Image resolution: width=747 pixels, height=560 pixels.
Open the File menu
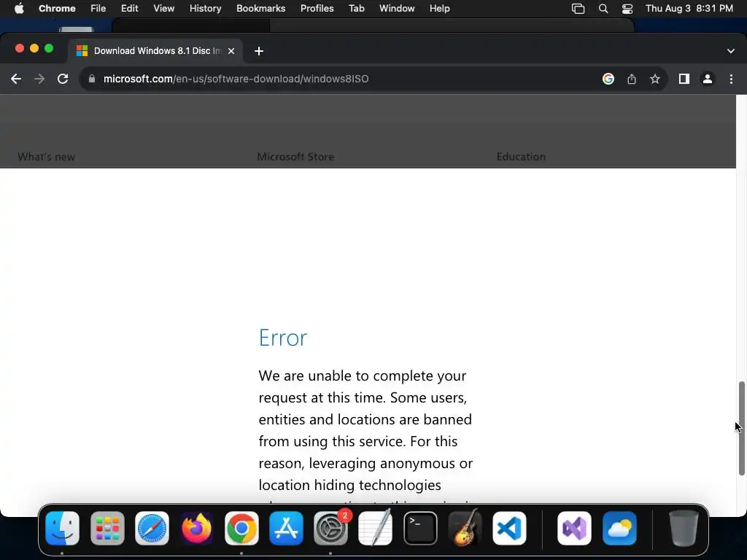(98, 8)
